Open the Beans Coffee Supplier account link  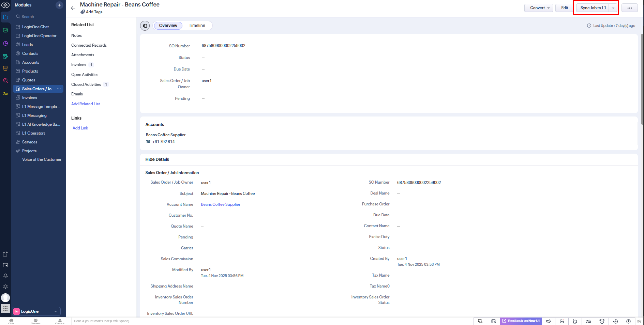click(221, 204)
